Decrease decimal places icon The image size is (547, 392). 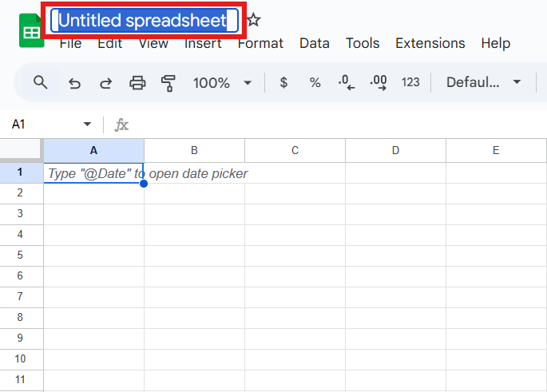(346, 82)
